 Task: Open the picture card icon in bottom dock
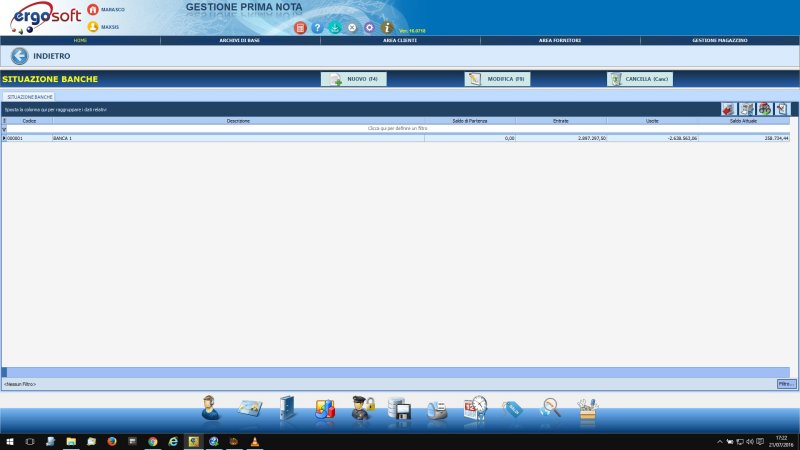(x=249, y=408)
